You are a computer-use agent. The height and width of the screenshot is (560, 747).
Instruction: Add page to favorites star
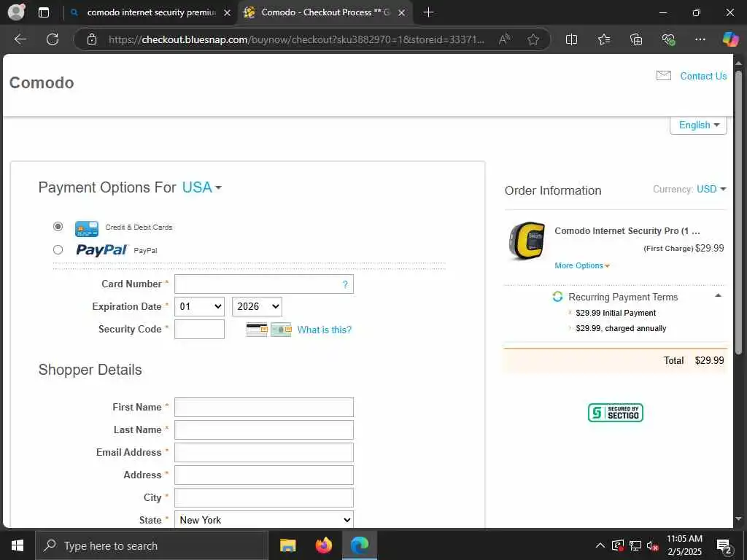[533, 39]
